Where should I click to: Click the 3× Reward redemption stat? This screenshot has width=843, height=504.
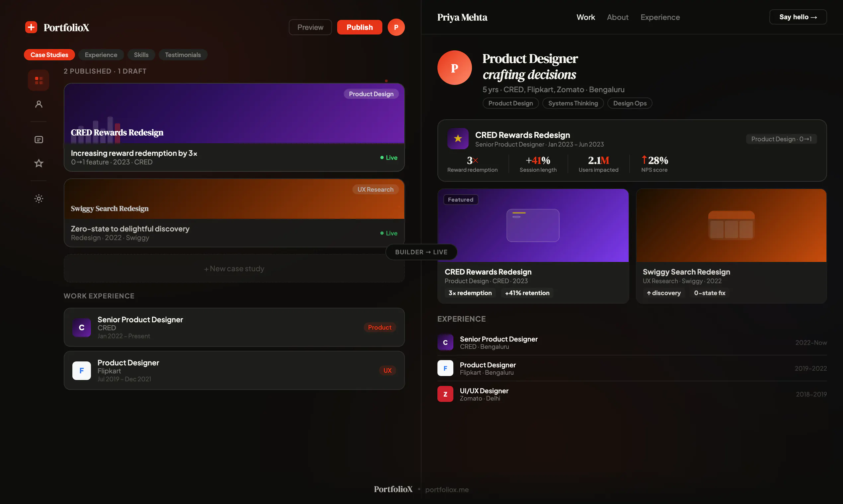(473, 164)
